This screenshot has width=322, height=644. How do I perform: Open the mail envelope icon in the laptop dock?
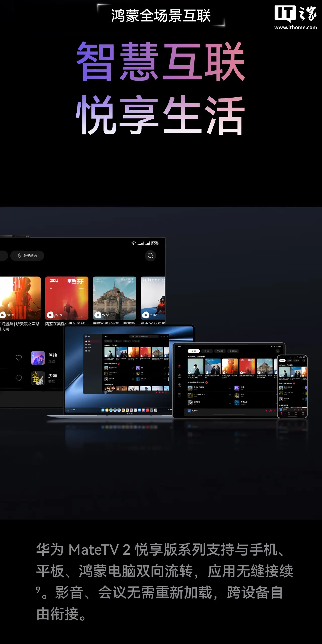point(139,410)
